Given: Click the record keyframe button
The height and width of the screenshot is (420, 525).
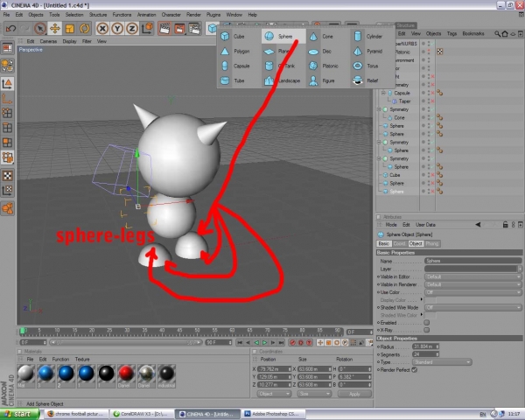Looking at the screenshot, I should coord(292,342).
